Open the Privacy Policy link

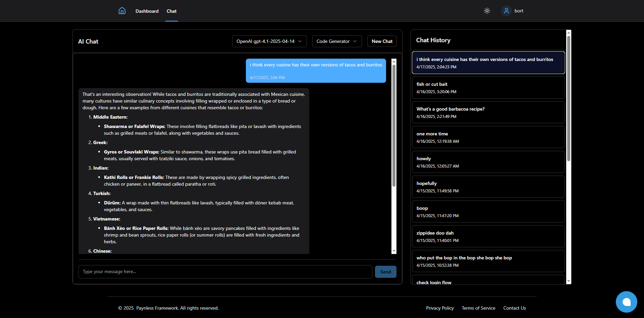pos(440,308)
